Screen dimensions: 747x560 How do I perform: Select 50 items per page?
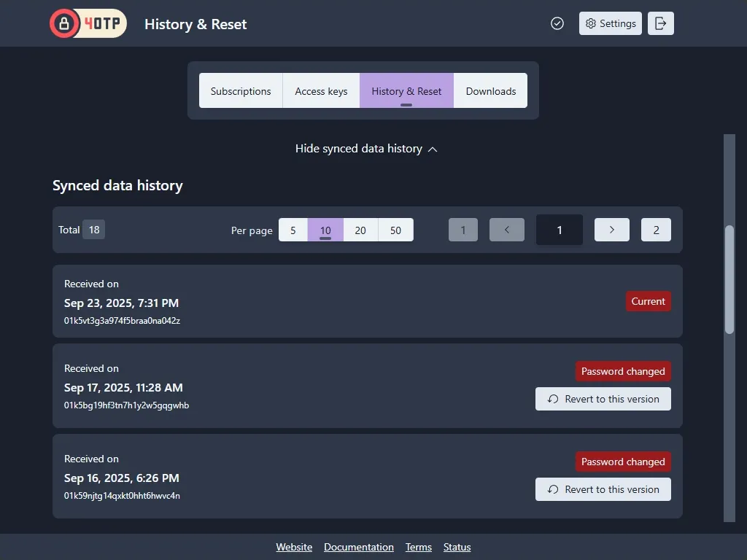pyautogui.click(x=396, y=230)
